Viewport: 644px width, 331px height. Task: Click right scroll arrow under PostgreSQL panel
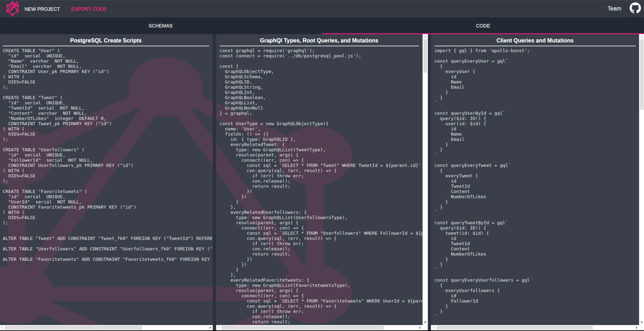click(x=210, y=327)
